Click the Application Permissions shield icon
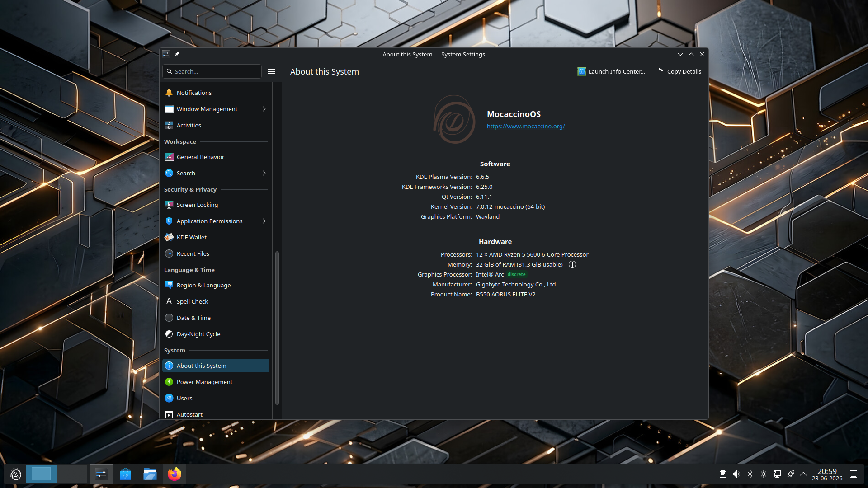868x488 pixels. coord(169,221)
